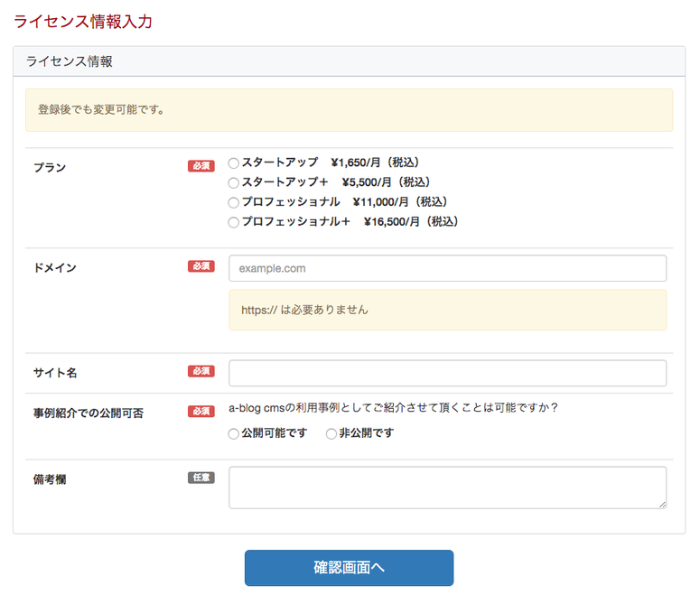This screenshot has width=700, height=613.
Task: Click the 任意 badge beside 備考欄
Action: 201,478
